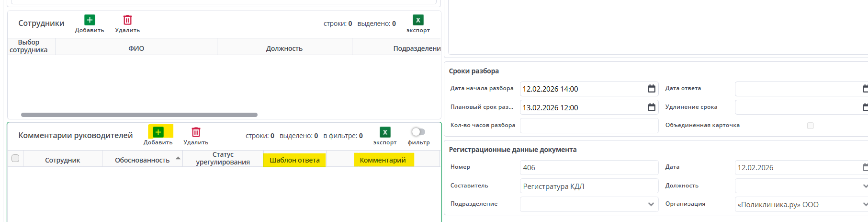
Task: Click the Шаблон ответа column header
Action: (x=294, y=160)
